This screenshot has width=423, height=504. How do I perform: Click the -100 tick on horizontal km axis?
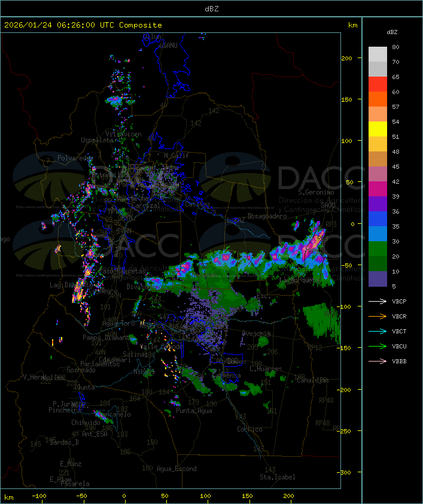click(39, 496)
